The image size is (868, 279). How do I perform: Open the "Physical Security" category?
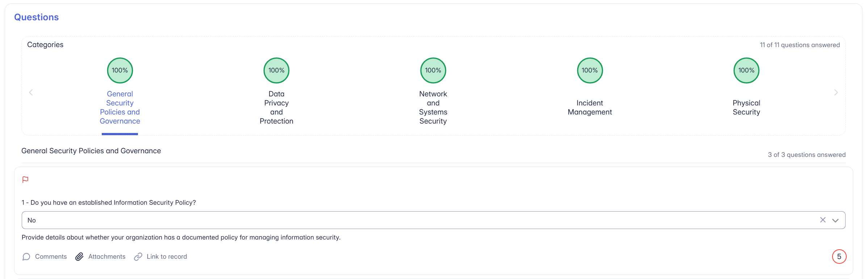746,107
